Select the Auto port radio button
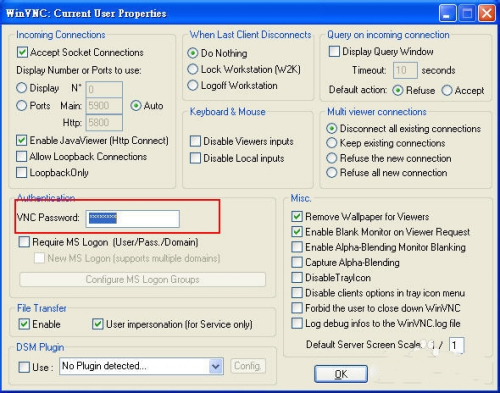The width and height of the screenshot is (500, 393). (136, 106)
